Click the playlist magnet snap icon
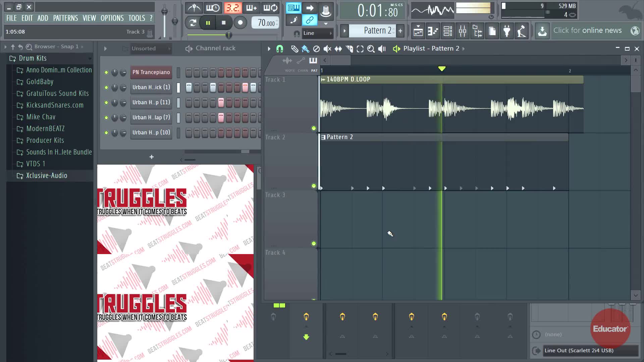The image size is (644, 362). 280,49
